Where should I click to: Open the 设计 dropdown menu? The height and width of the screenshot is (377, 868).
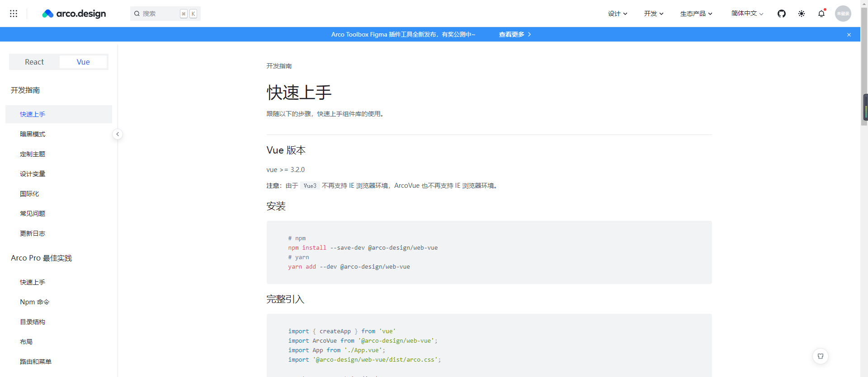coord(618,14)
